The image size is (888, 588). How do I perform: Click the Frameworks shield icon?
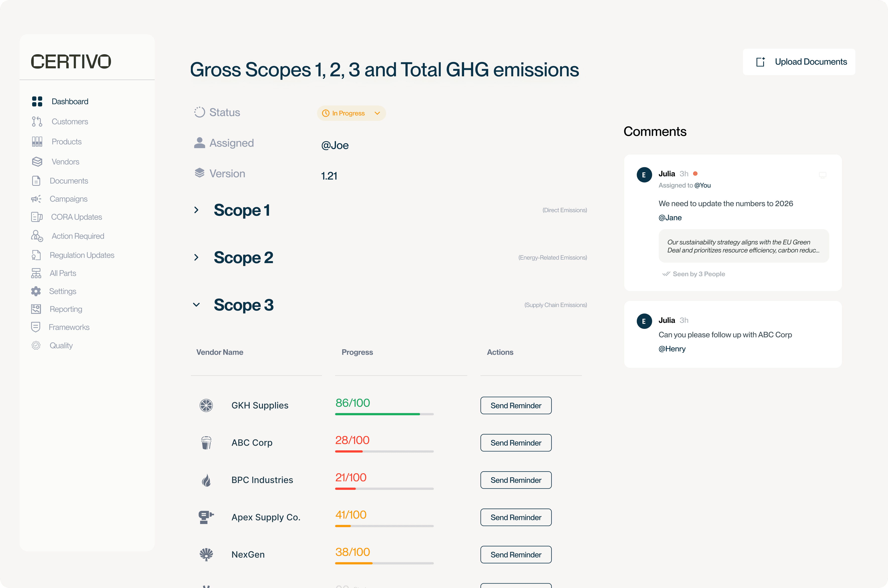(x=36, y=327)
